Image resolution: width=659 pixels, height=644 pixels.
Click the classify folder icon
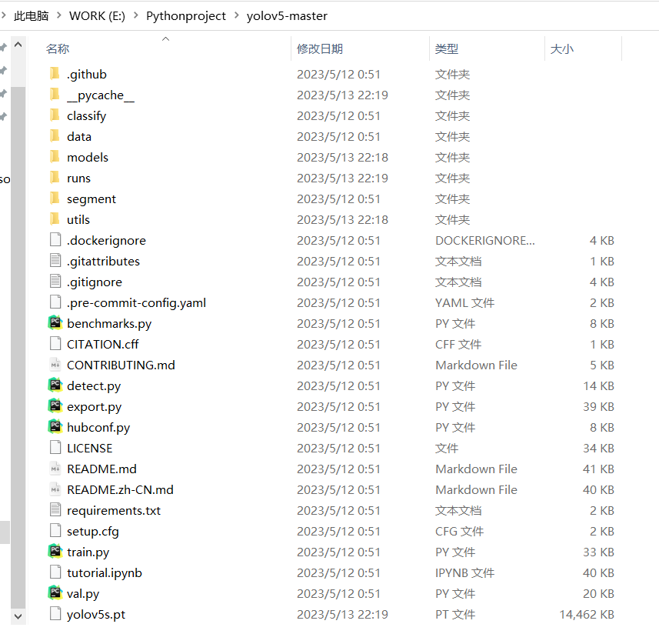point(55,115)
